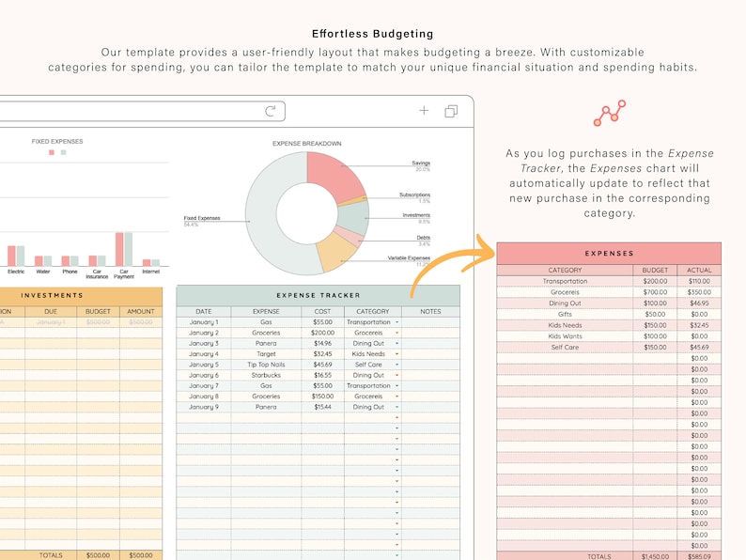746x560 pixels.
Task: Select the $55.00 cost for January 1
Action: [322, 322]
